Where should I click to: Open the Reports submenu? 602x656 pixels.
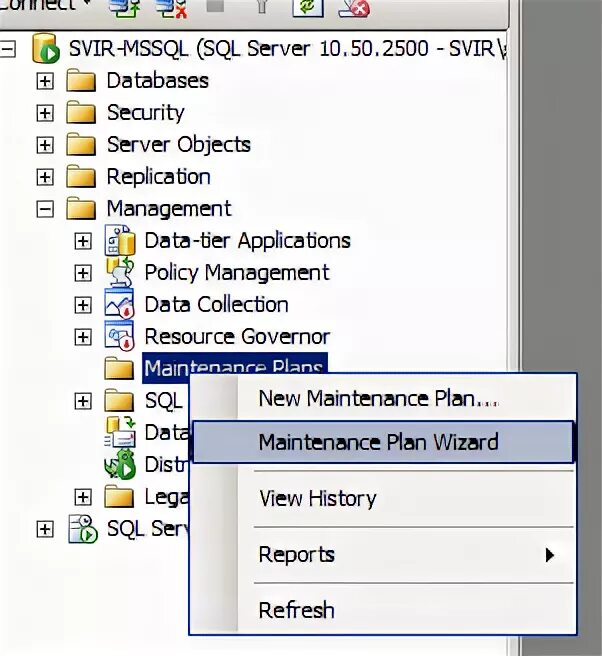383,555
